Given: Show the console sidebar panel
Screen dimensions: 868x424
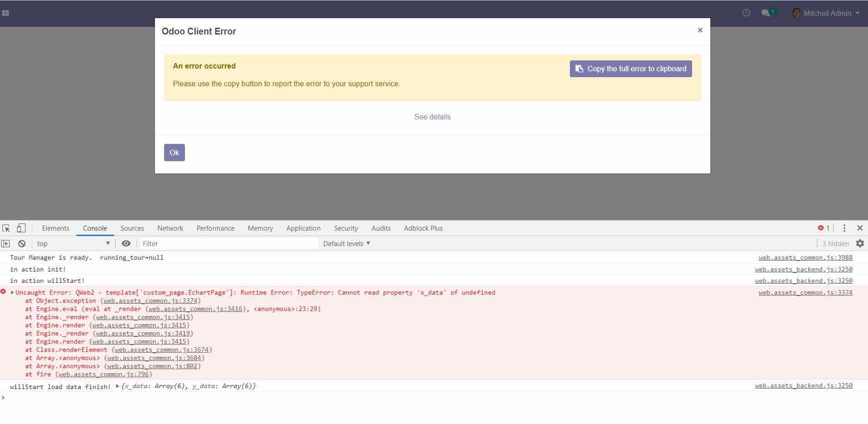Looking at the screenshot, I should click(6, 244).
